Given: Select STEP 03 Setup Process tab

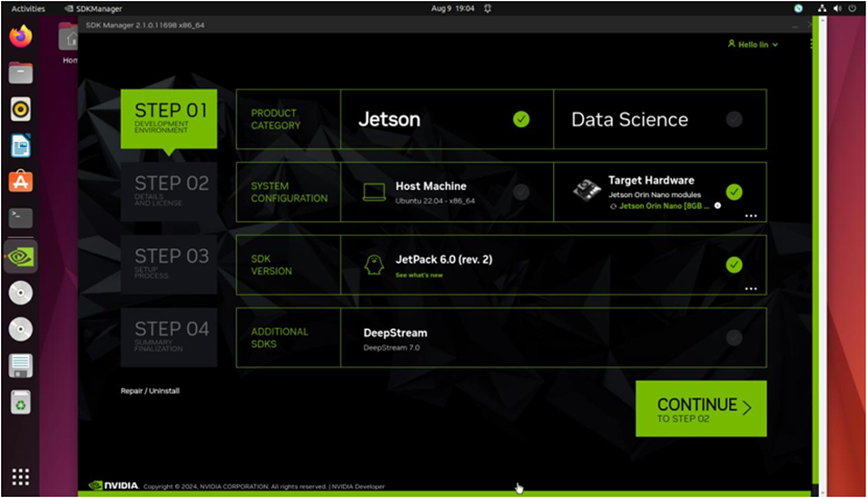Looking at the screenshot, I should pos(169,264).
